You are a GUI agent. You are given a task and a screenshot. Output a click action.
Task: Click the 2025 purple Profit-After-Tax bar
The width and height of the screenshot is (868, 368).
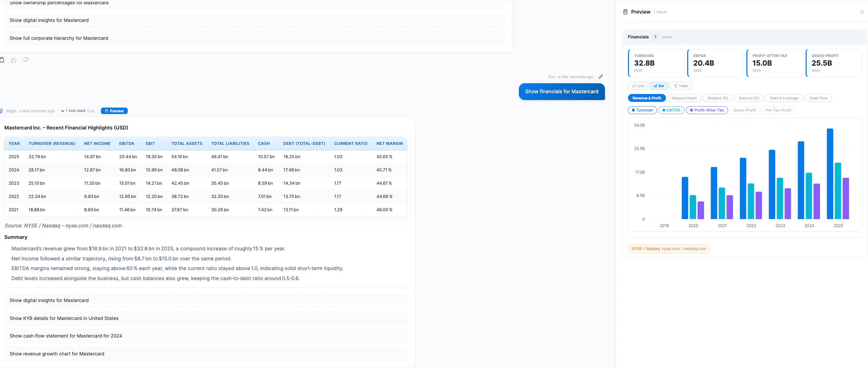[x=846, y=198]
